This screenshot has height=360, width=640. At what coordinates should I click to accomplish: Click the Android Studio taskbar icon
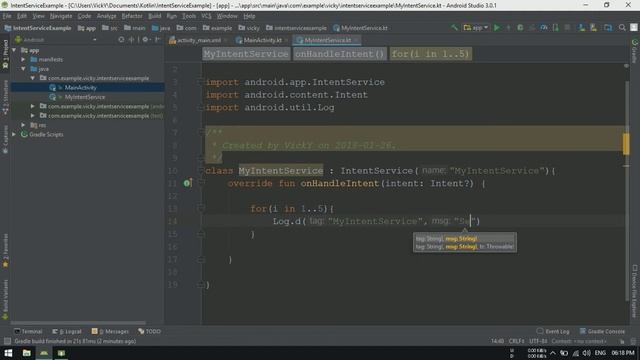click(44, 353)
